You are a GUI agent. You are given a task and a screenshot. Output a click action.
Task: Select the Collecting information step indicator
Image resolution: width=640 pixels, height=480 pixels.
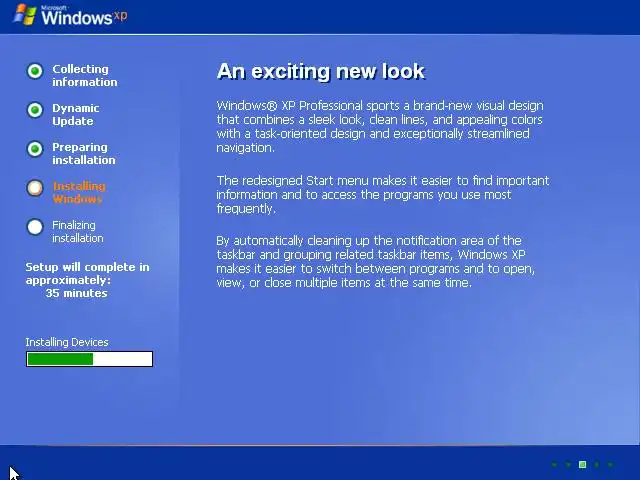click(35, 71)
